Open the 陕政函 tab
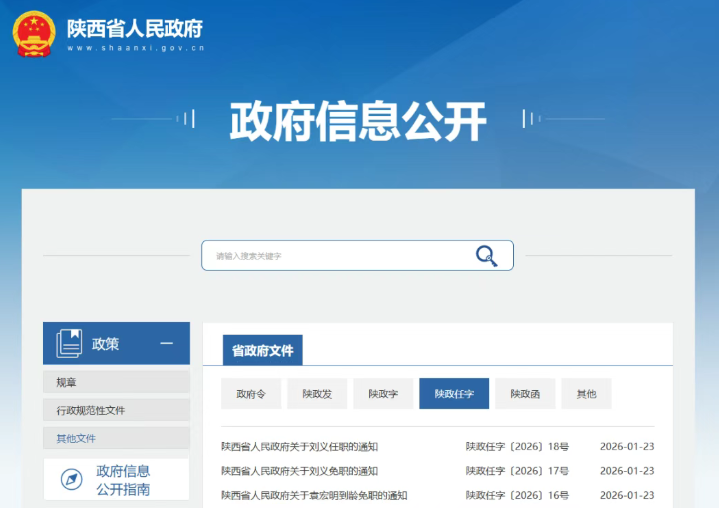This screenshot has width=719, height=508. (x=525, y=394)
